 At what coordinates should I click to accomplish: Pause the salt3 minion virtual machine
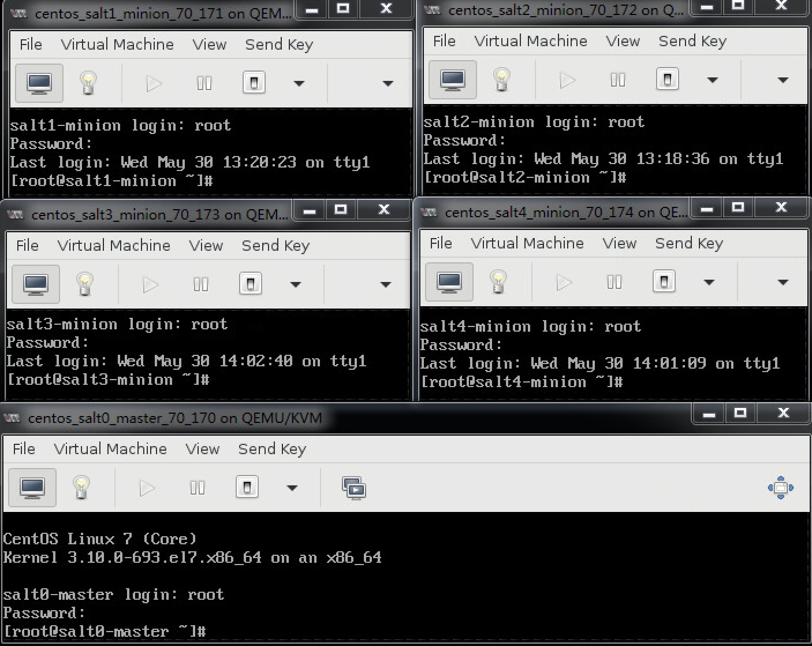click(x=201, y=284)
